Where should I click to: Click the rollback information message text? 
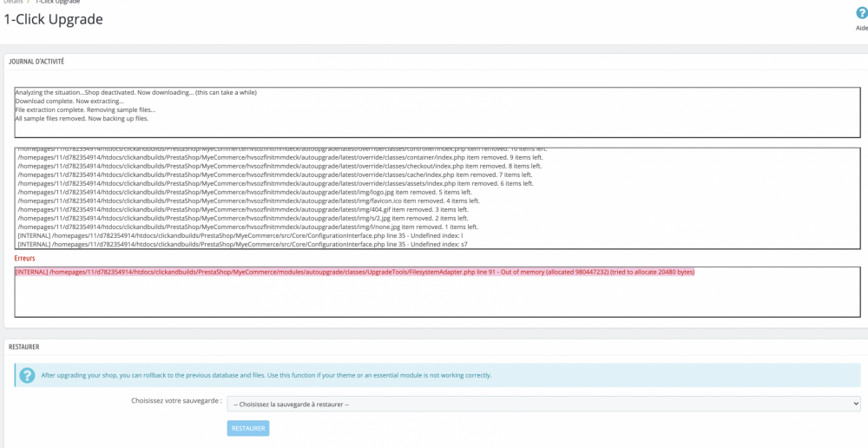pos(266,375)
